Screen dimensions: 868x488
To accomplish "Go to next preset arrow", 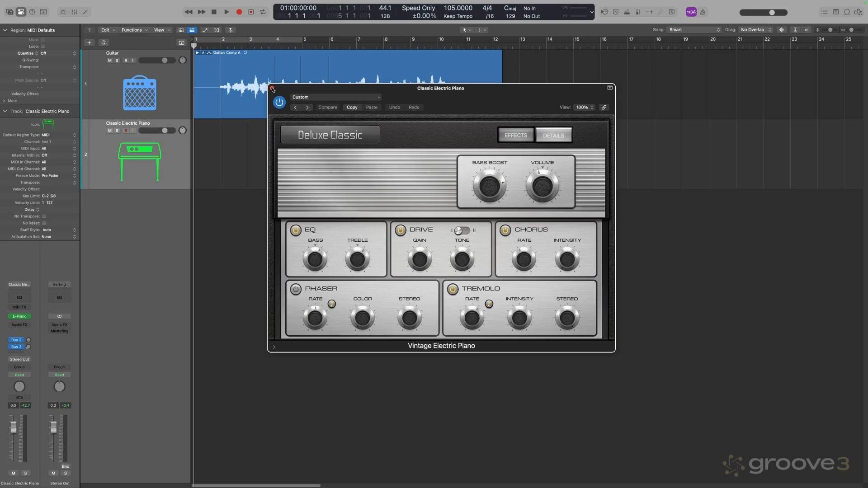I will [307, 107].
